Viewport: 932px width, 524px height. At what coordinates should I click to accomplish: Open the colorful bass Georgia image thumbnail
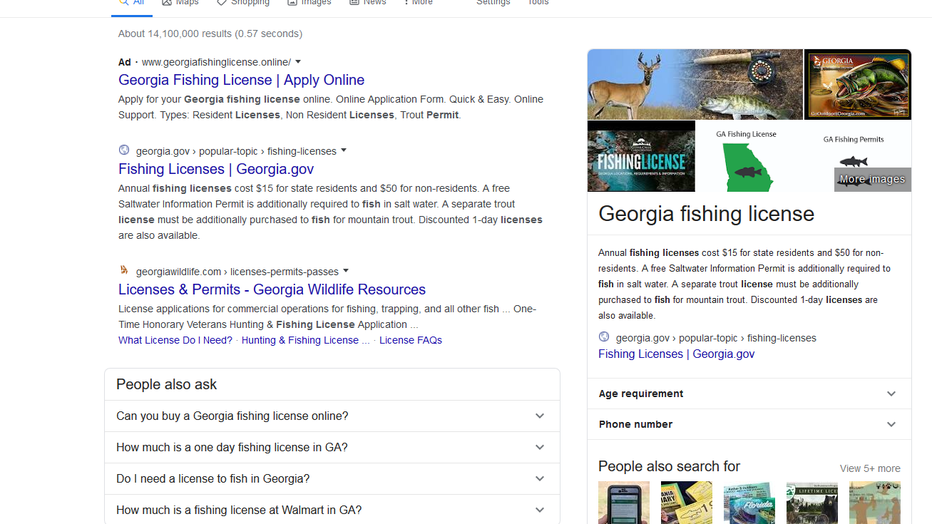[x=857, y=84]
